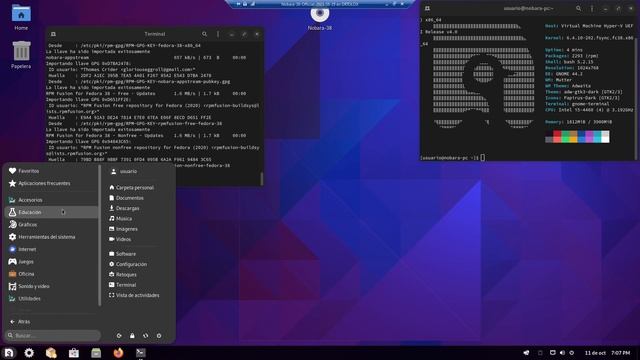Select the Gráficos category

[x=51, y=224]
